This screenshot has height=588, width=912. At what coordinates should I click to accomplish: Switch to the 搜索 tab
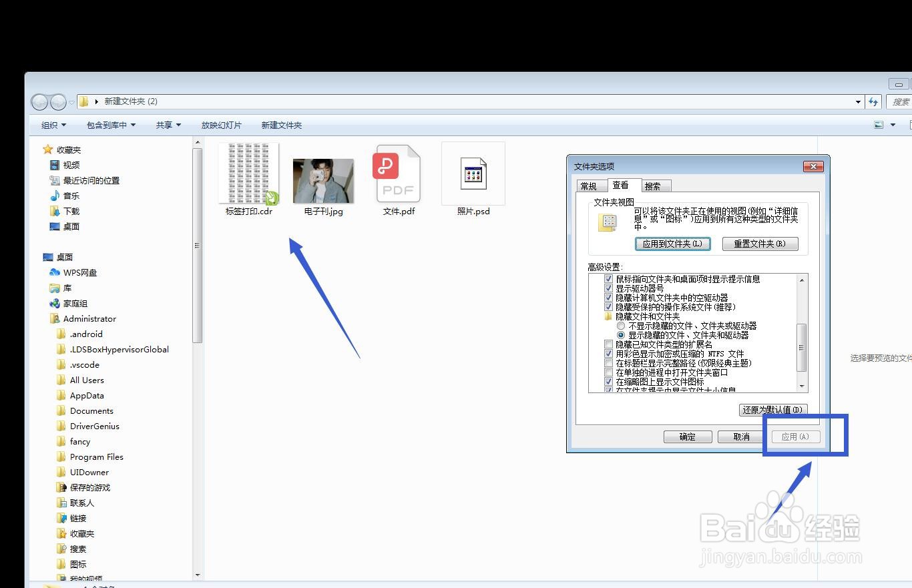655,186
